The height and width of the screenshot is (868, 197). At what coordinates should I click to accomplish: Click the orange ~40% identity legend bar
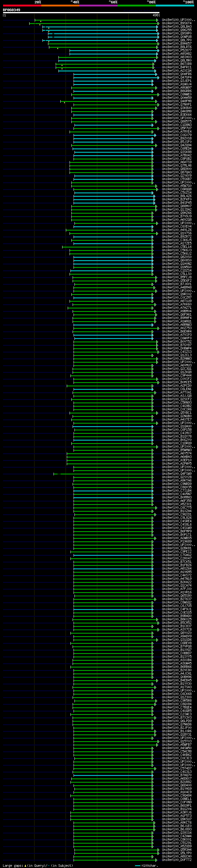60,6
